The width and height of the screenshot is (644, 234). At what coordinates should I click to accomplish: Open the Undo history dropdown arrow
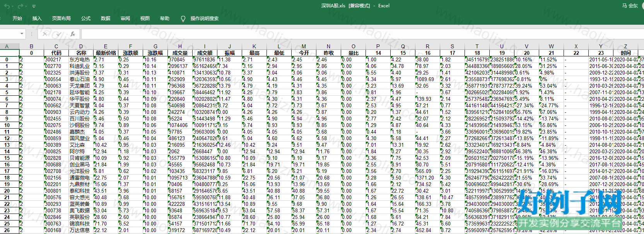click(x=13, y=7)
